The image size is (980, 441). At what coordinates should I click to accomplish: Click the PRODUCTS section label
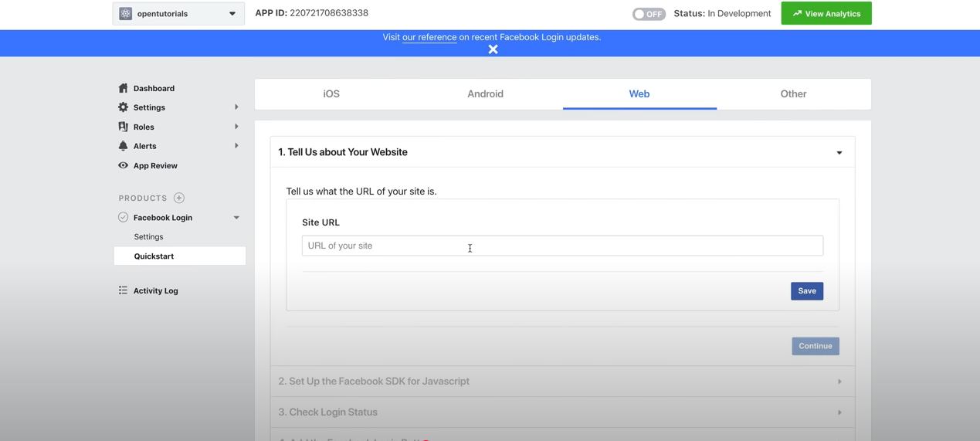[x=143, y=198]
